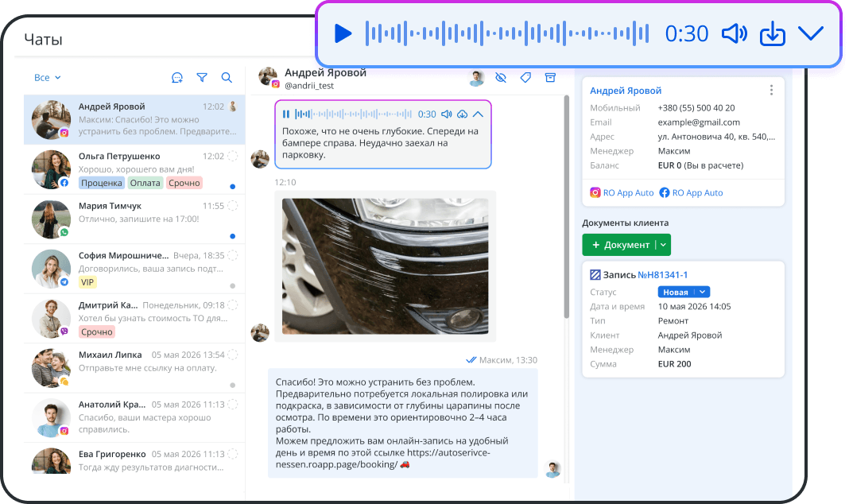Click the record icon beside Запись
This screenshot has width=849, height=504.
click(595, 275)
